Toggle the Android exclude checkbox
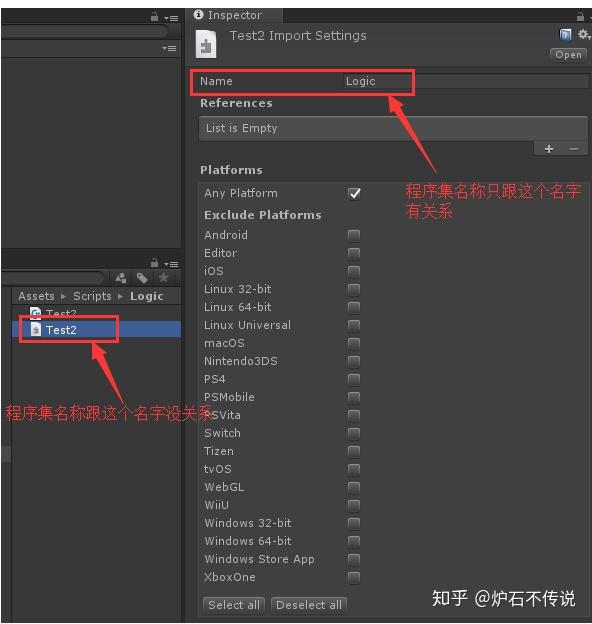Image resolution: width=592 pixels, height=624 pixels. point(354,235)
